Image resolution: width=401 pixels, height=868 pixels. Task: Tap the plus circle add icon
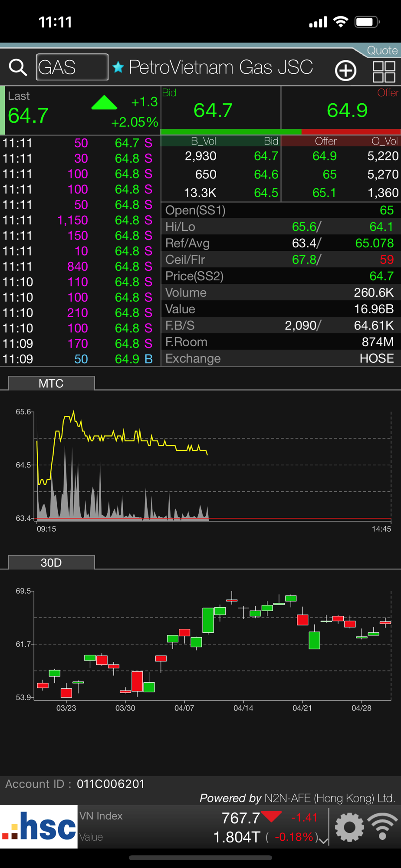(x=345, y=70)
